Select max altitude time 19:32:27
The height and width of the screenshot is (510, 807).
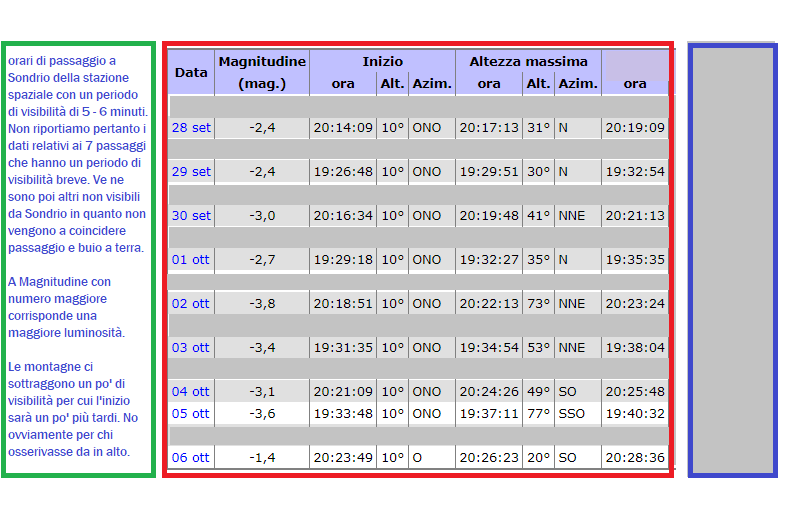489,259
